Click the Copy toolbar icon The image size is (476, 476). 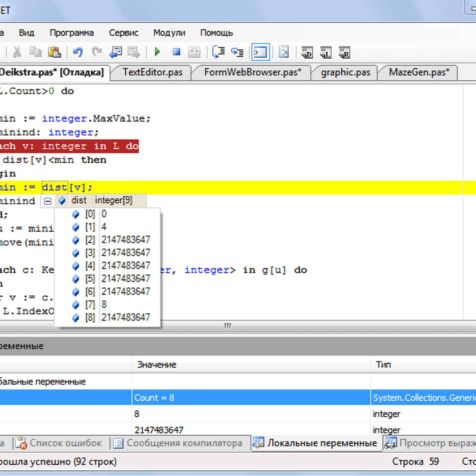36,52
